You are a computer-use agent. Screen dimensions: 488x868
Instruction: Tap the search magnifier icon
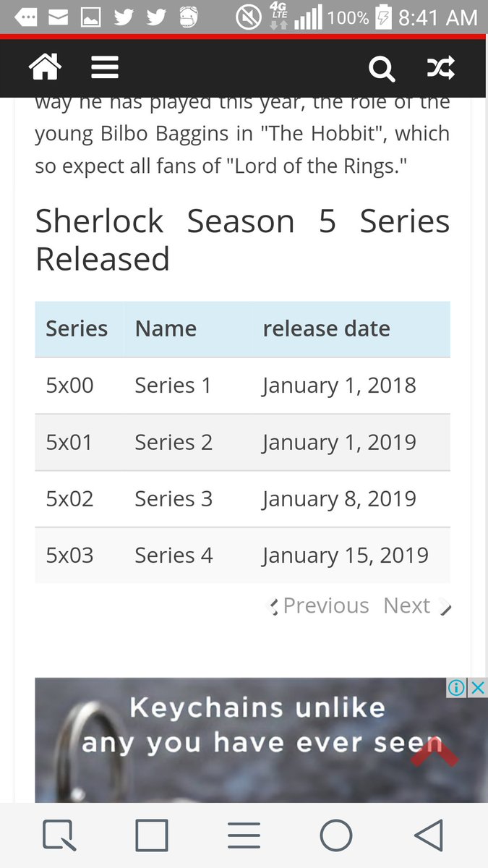[x=381, y=69]
